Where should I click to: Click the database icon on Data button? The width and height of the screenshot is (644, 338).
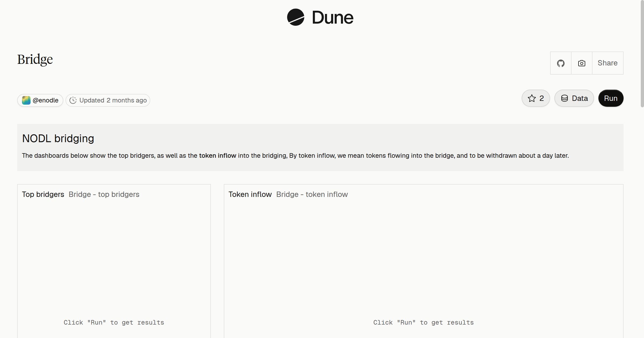coord(565,98)
